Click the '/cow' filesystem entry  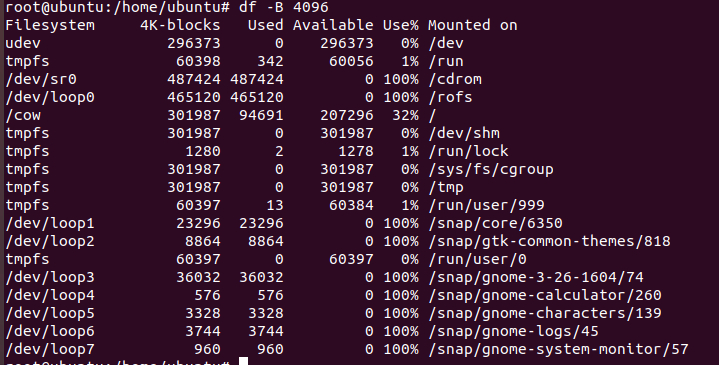point(23,115)
